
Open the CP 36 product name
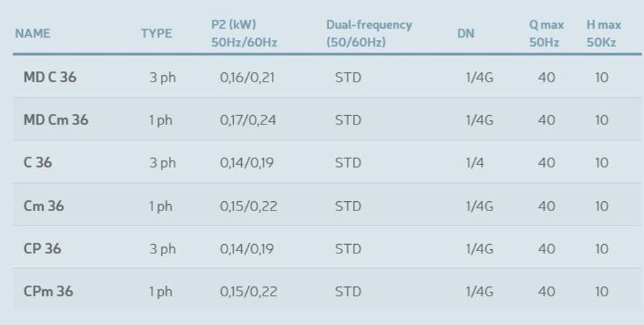[42, 248]
